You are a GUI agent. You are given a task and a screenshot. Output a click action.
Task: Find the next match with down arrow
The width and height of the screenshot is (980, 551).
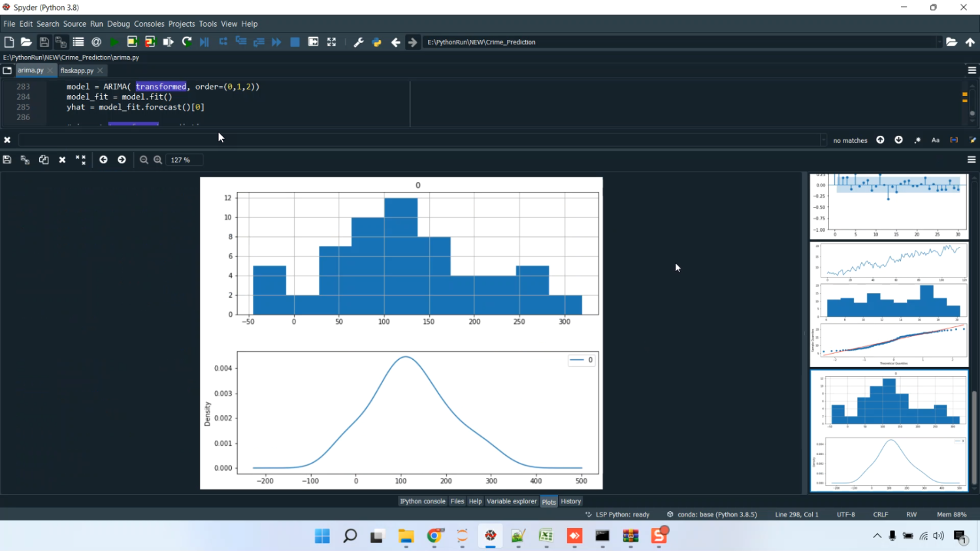(x=898, y=140)
